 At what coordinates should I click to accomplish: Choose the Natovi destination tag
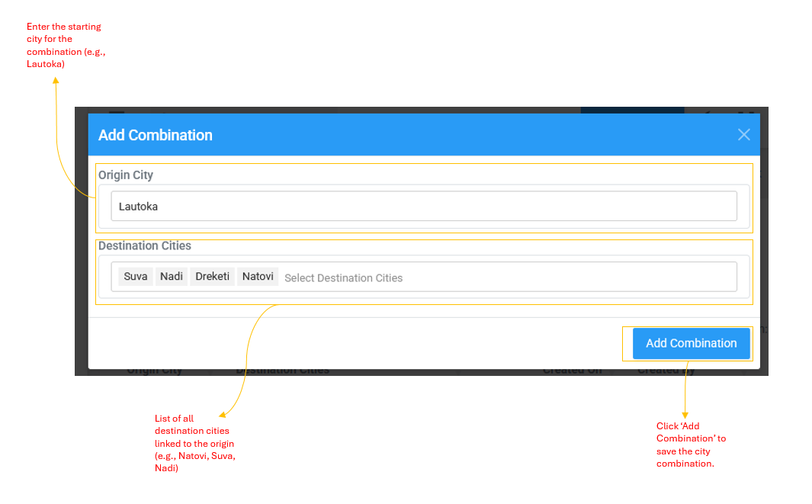click(x=258, y=277)
